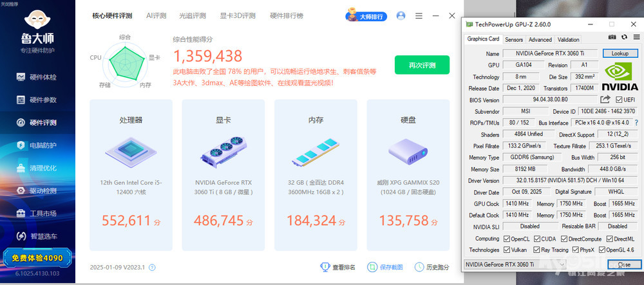This screenshot has height=285, width=644.
Task: Click the 大师排行 trophy badge
Action: click(x=366, y=15)
